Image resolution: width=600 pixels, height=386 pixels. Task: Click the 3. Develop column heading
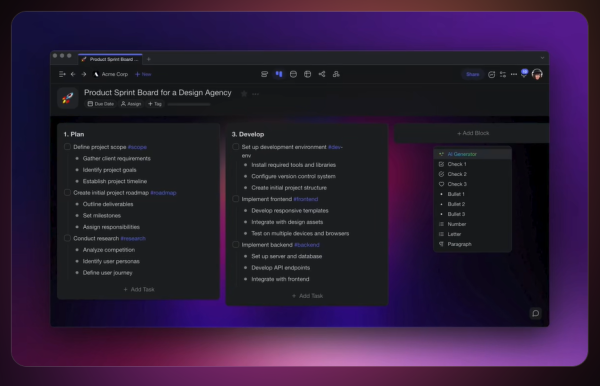pos(248,134)
